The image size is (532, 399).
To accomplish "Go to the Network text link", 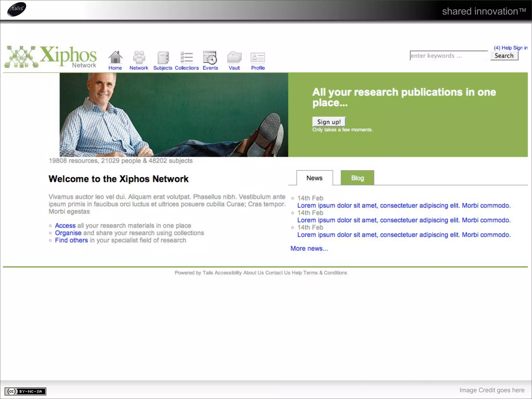I will point(139,68).
